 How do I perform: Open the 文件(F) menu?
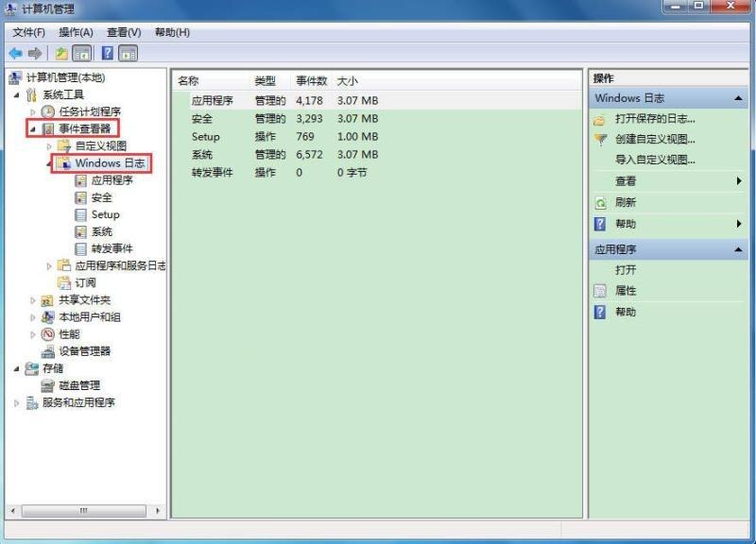(29, 32)
